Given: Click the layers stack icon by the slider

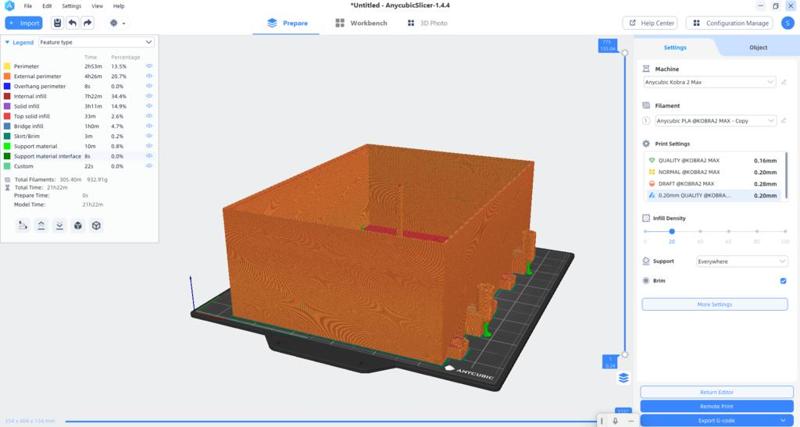Looking at the screenshot, I should coord(623,378).
